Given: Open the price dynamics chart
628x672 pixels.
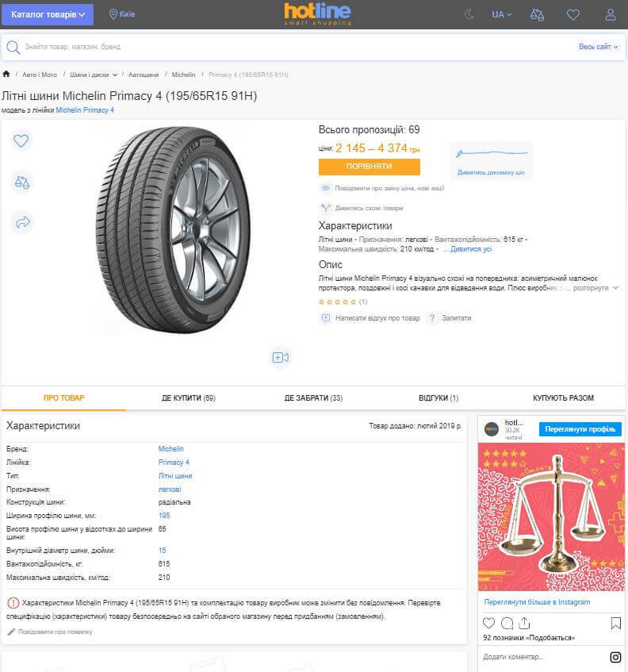Looking at the screenshot, I should coord(491,161).
